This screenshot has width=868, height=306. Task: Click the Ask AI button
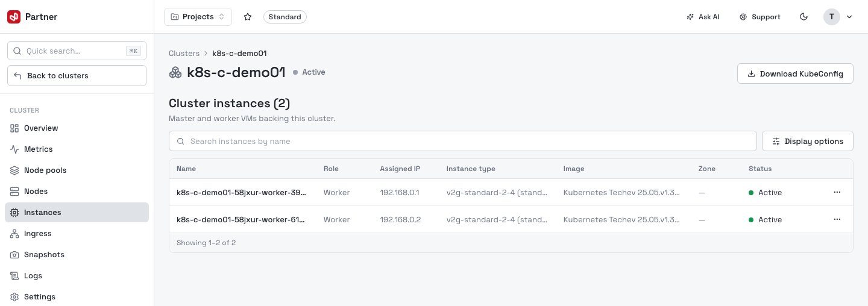(x=703, y=17)
